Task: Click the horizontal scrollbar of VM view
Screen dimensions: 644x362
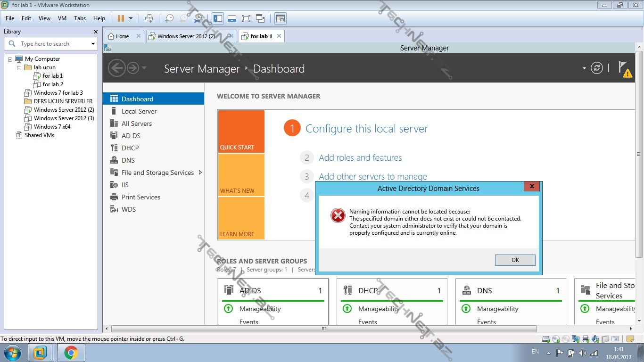Action: pos(323,329)
